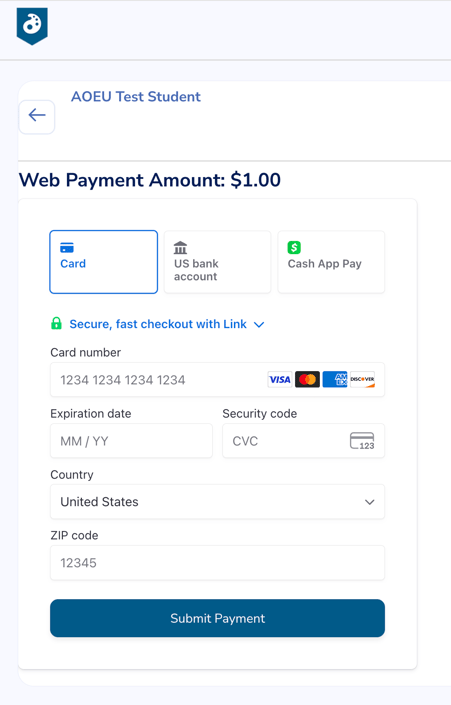Click the blue card icon
This screenshot has height=705, width=451.
pos(67,248)
